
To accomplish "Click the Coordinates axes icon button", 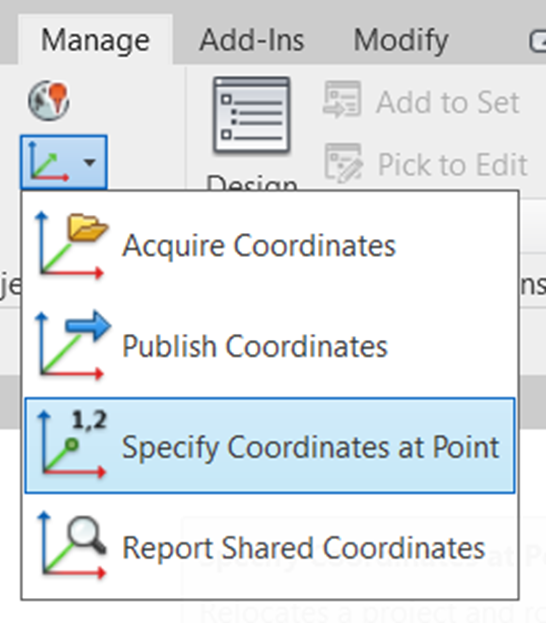I will pos(49,162).
